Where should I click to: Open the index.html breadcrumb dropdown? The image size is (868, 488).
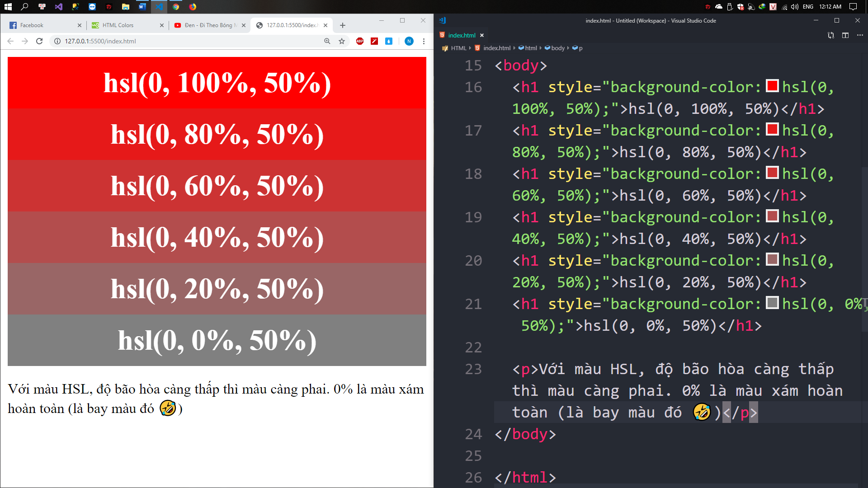[496, 48]
